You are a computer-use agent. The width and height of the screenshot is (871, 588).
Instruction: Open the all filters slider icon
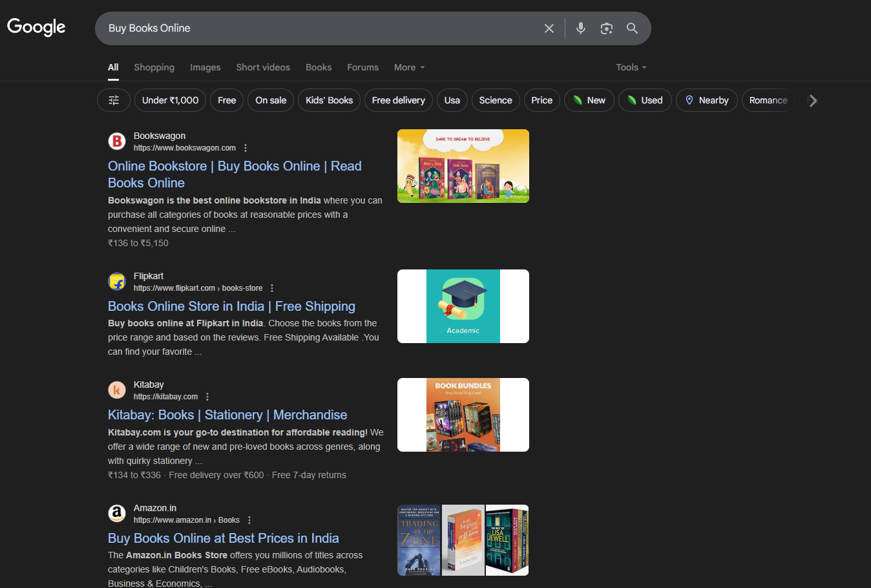pos(114,100)
